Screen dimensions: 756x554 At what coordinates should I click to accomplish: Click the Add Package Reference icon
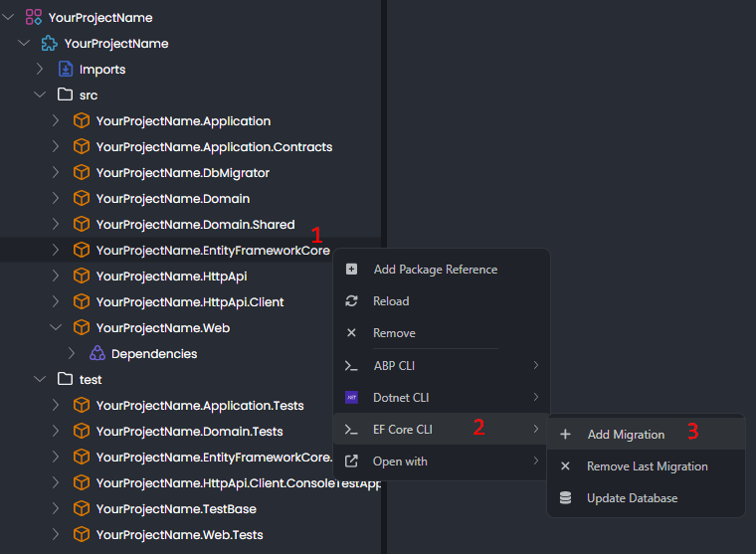[x=351, y=270]
